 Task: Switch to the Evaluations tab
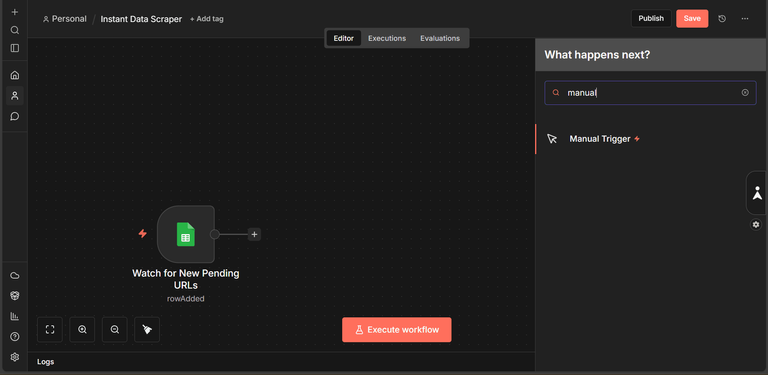(x=440, y=38)
